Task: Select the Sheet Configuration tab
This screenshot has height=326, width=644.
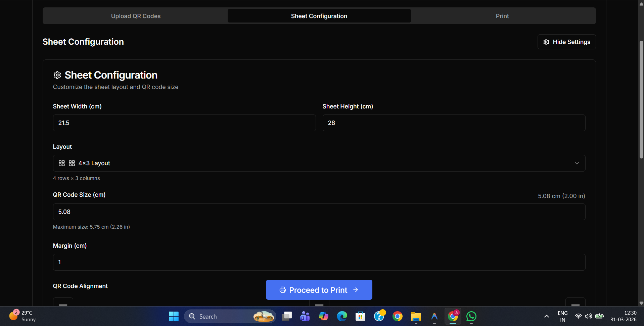Action: [319, 16]
